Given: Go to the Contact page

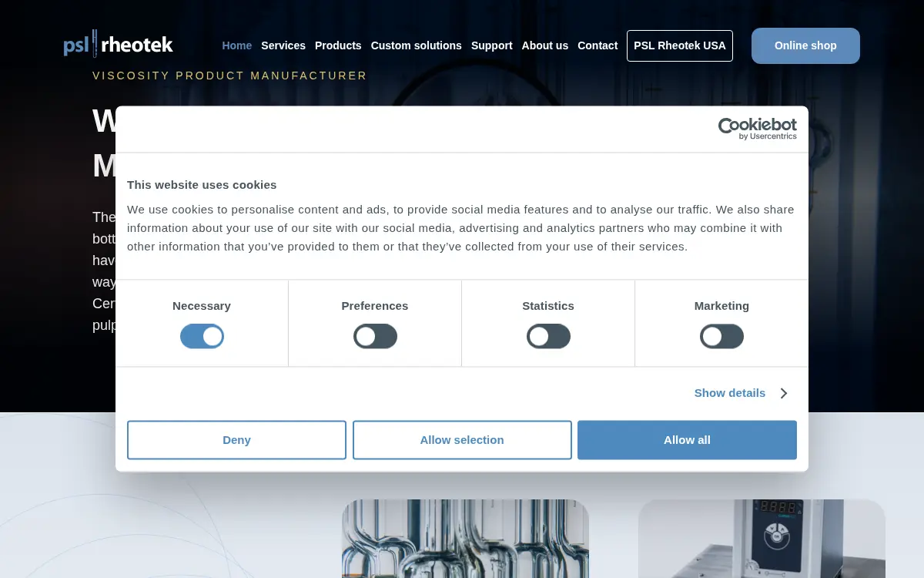Looking at the screenshot, I should tap(598, 45).
